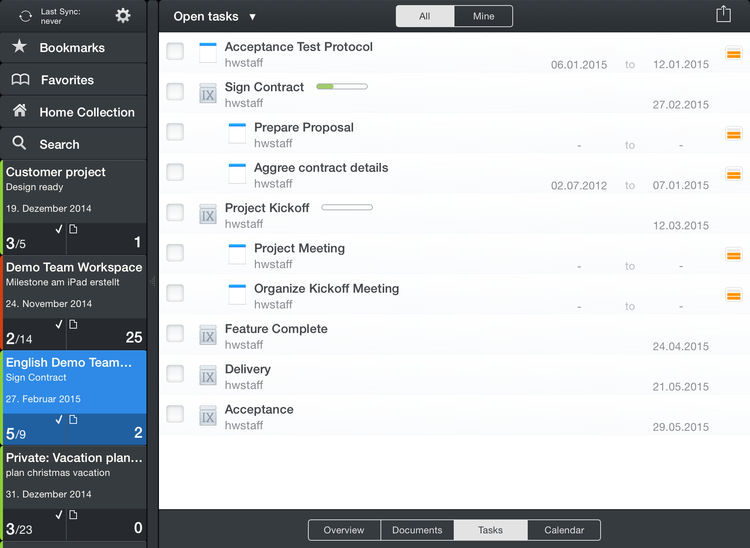The width and height of the screenshot is (750, 548).
Task: Tap the share icon top right
Action: click(x=723, y=14)
